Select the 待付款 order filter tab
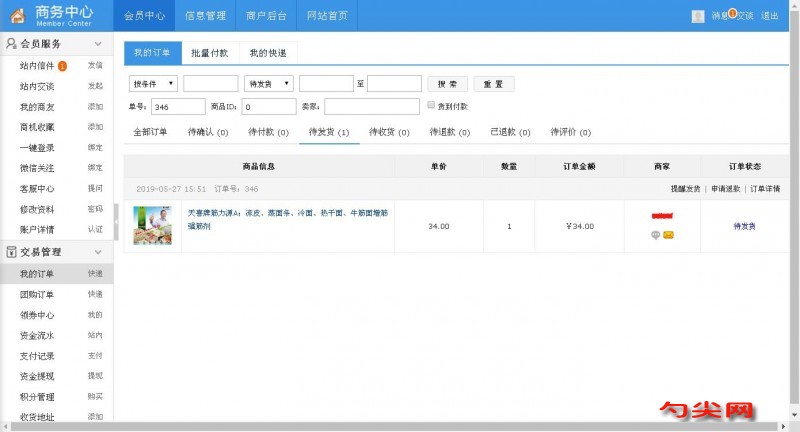This screenshot has width=800, height=432. pyautogui.click(x=268, y=132)
